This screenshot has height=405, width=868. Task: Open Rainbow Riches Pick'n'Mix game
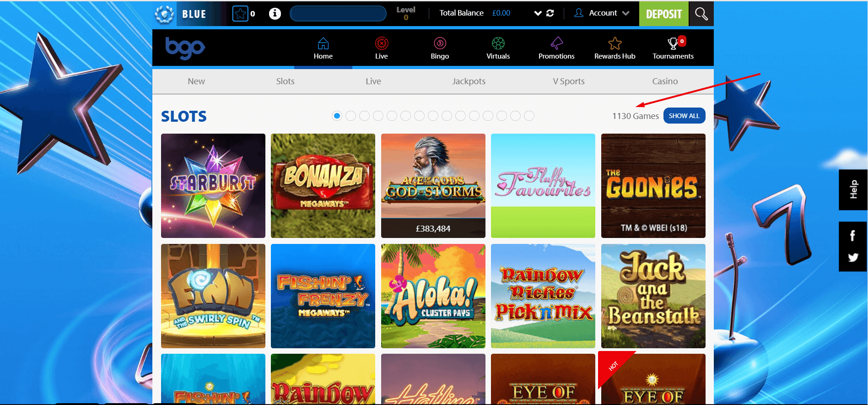click(x=543, y=296)
